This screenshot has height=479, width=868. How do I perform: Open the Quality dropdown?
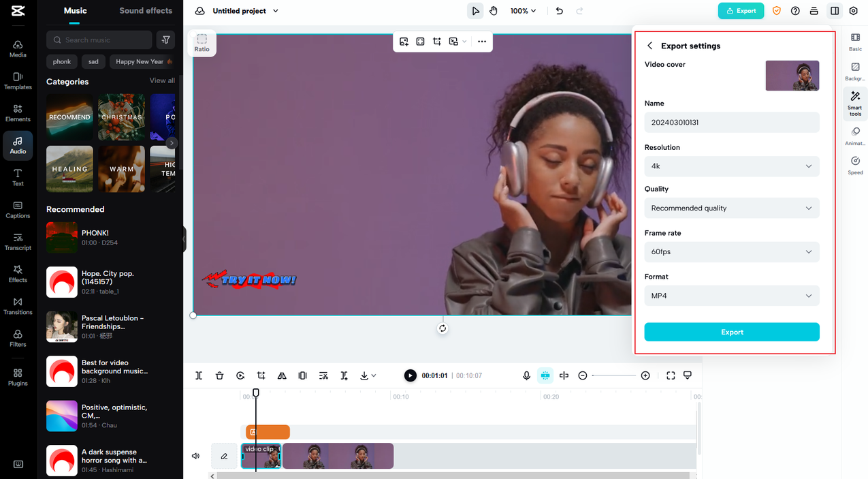tap(732, 208)
